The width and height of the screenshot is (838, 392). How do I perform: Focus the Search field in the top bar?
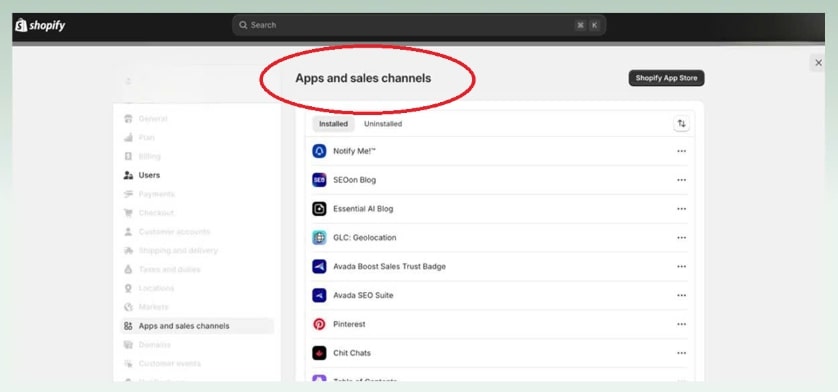click(419, 25)
